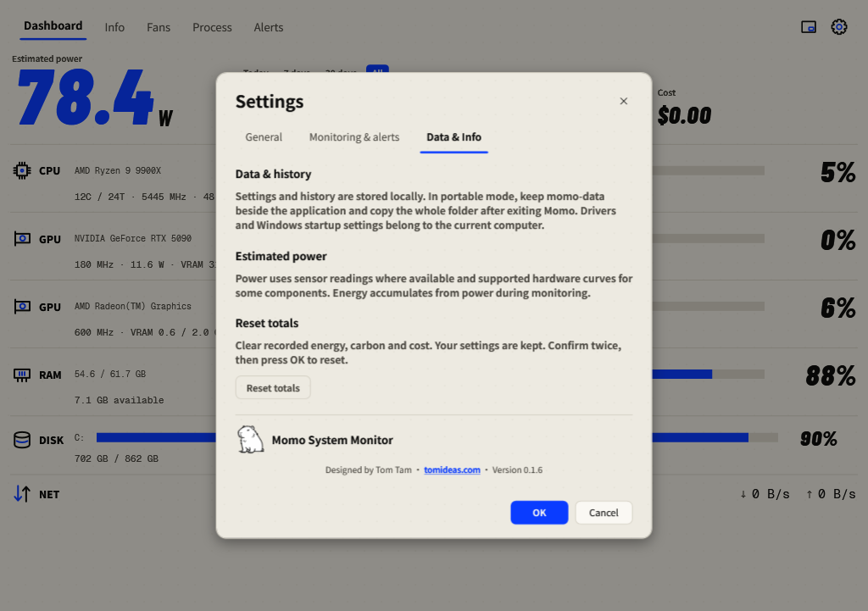Click the 702 GB / 862 GB text
Screen dimensions: 868x611
116,458
